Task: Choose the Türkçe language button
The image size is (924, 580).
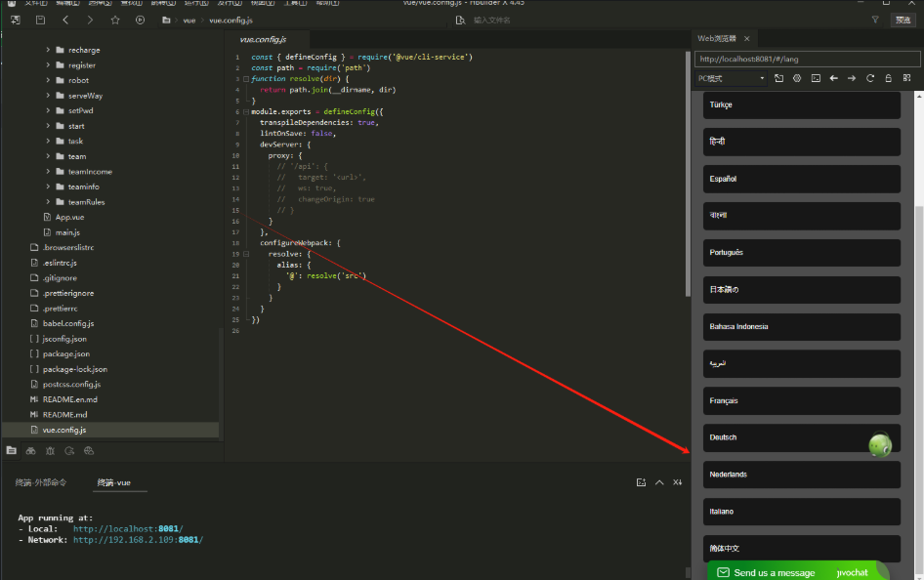Action: pyautogui.click(x=802, y=104)
